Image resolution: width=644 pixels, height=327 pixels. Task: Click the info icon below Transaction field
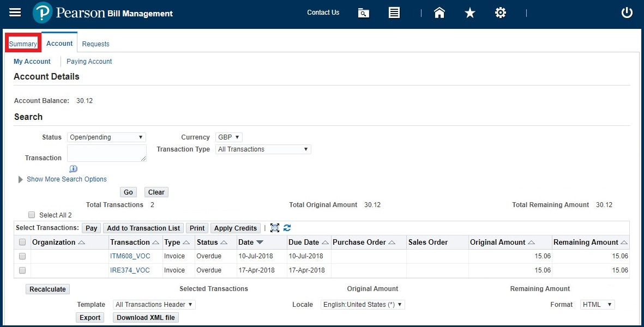click(74, 169)
